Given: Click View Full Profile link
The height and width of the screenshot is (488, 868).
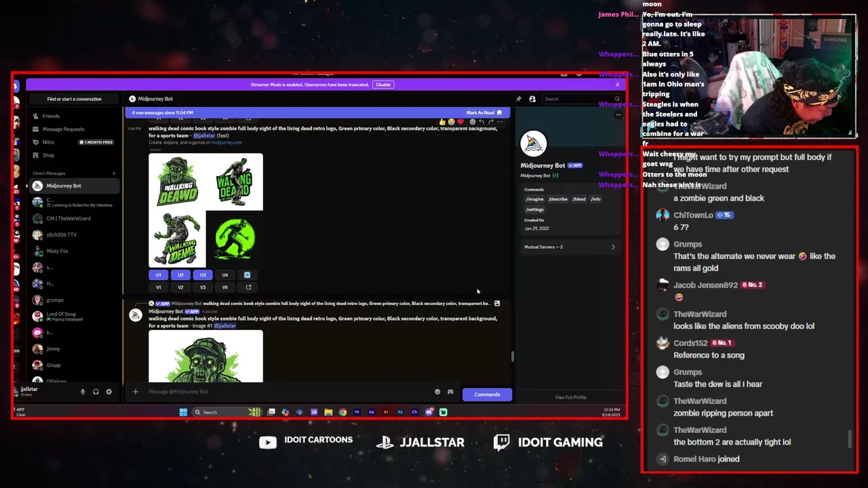Looking at the screenshot, I should tap(570, 397).
